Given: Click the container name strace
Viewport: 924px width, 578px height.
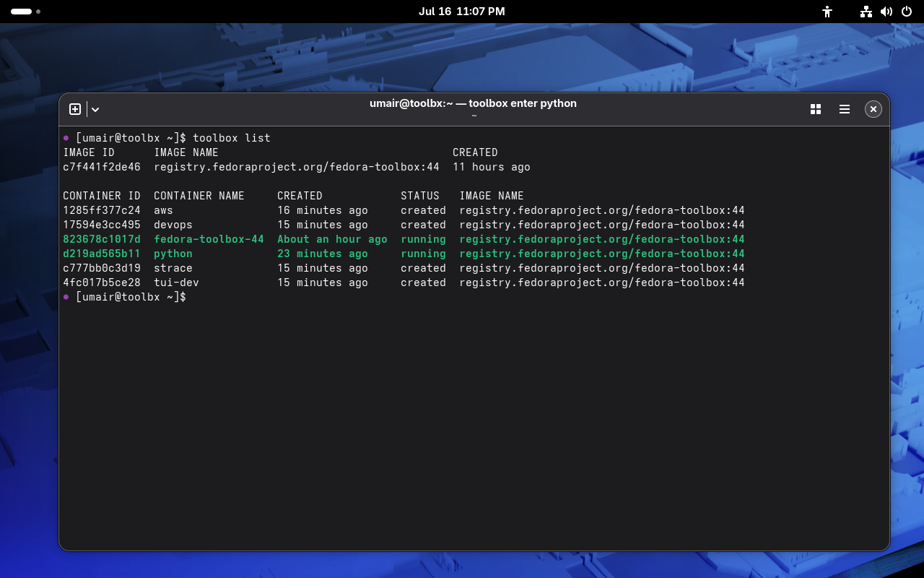Looking at the screenshot, I should pyautogui.click(x=173, y=268).
